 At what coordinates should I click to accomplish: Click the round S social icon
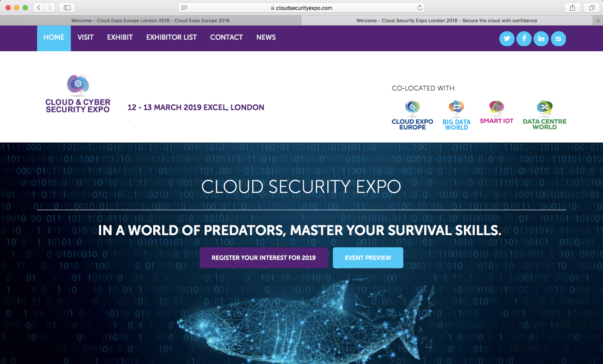(x=558, y=39)
